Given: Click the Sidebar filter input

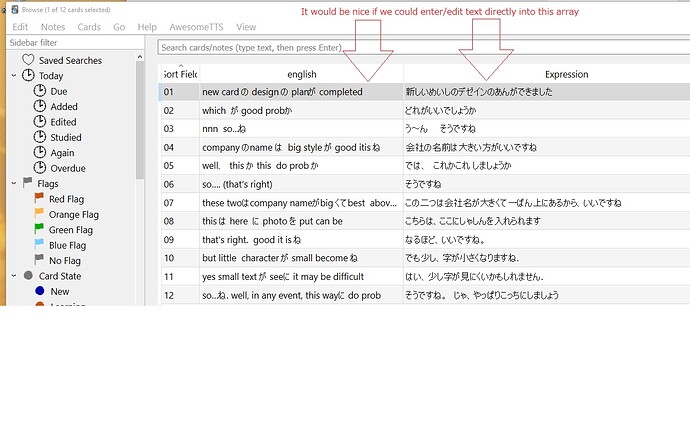Looking at the screenshot, I should pyautogui.click(x=75, y=43).
